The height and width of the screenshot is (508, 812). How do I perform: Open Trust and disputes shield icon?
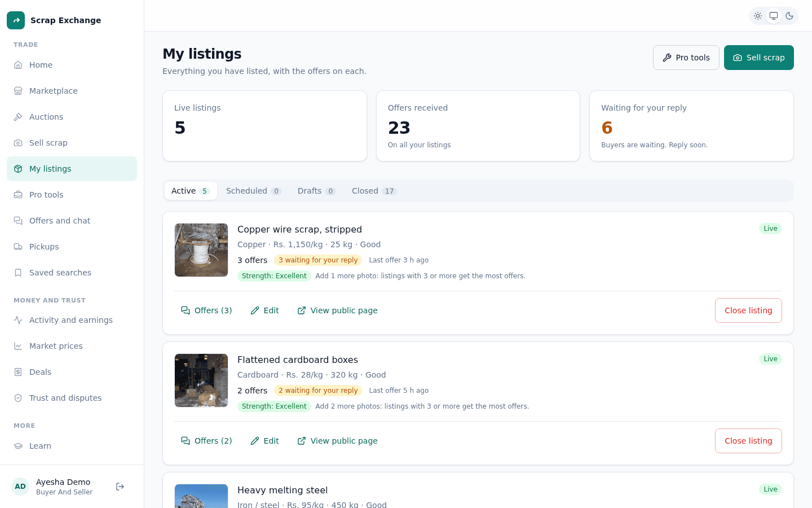click(18, 398)
